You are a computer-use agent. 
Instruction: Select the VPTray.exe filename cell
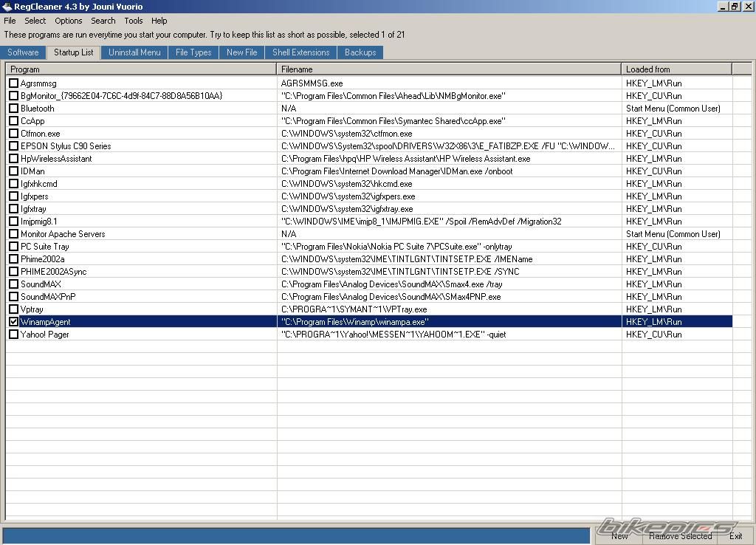[x=450, y=309]
